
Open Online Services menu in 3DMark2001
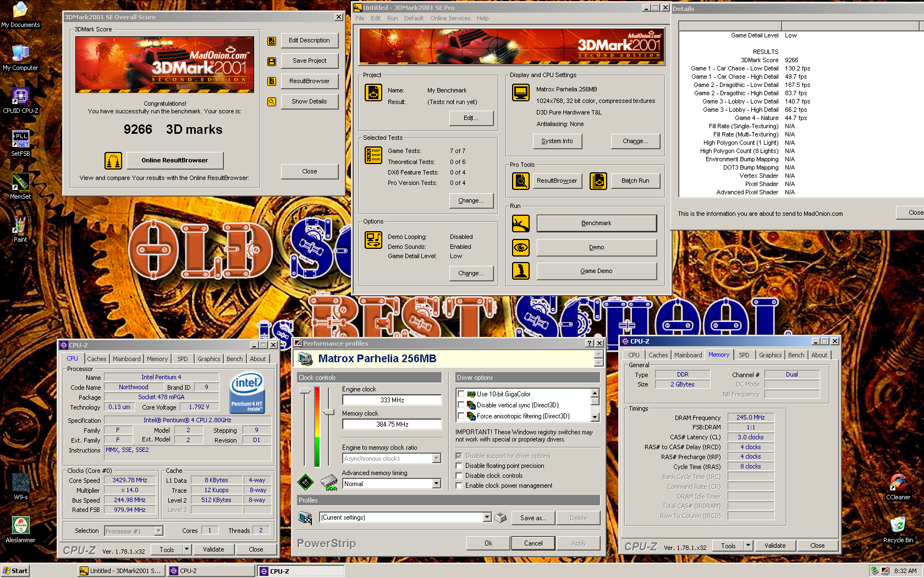coord(450,18)
